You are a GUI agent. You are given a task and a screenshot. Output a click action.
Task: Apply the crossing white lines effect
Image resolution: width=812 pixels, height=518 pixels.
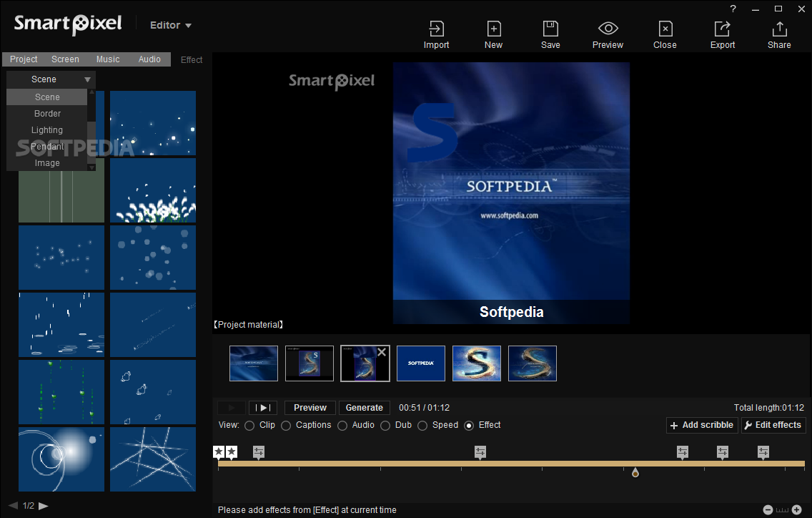(x=153, y=459)
